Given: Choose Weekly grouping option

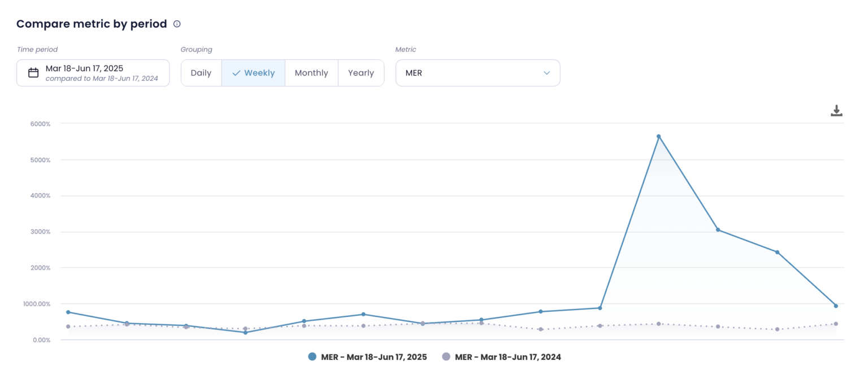Looking at the screenshot, I should [x=253, y=73].
